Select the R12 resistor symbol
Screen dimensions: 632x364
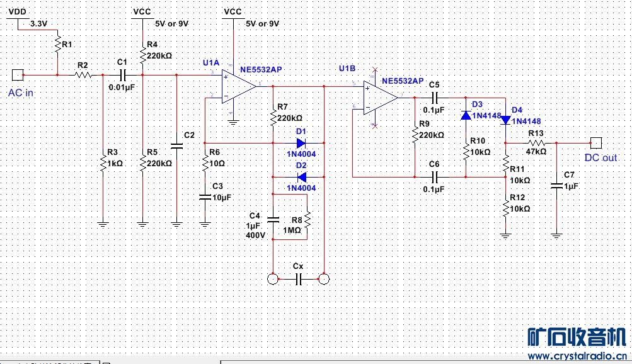pyautogui.click(x=505, y=208)
